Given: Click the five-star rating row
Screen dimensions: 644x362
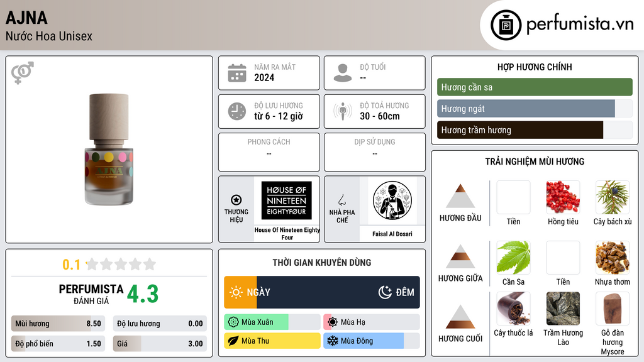Looking at the screenshot, I should [x=121, y=264].
